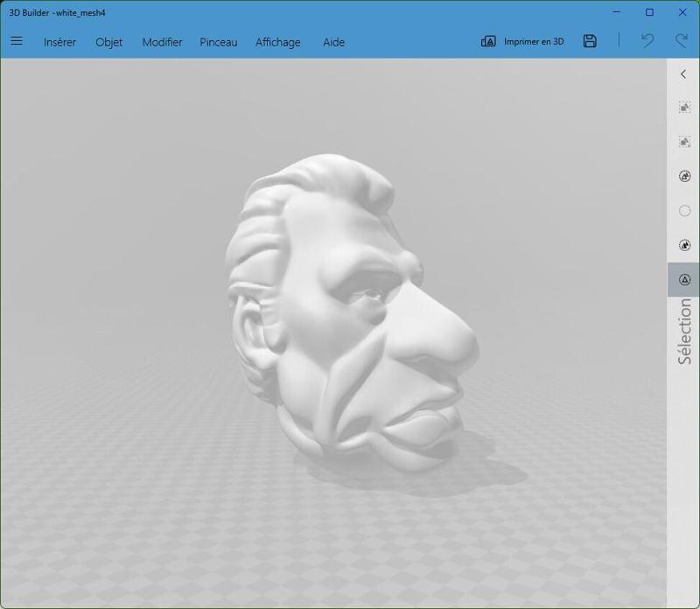Click the Sélection panel label
The image size is (700, 609).
[684, 332]
